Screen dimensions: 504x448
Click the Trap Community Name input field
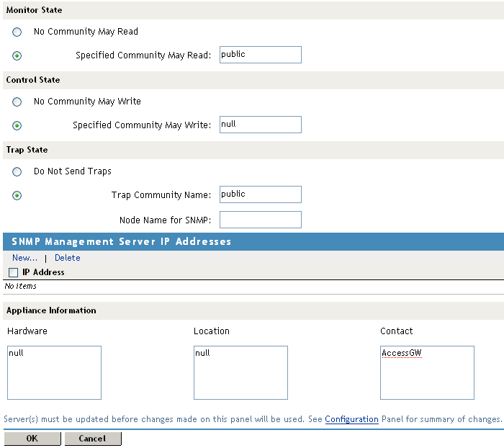click(x=261, y=194)
